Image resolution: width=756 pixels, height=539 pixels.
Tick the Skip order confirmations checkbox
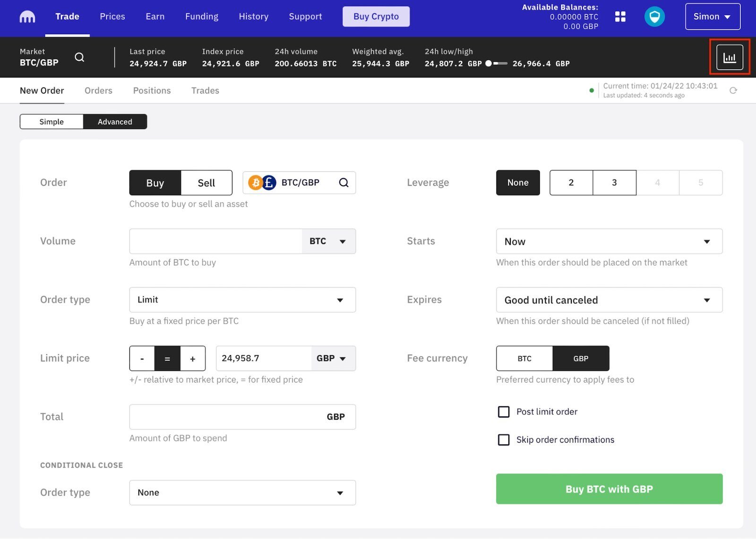(x=504, y=440)
